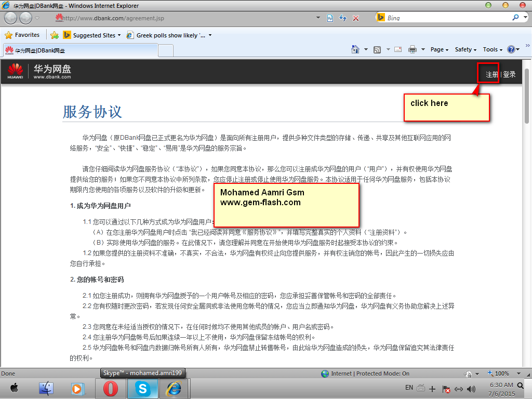Click the '1. 成为华为网盘用户' section heading

pos(100,206)
